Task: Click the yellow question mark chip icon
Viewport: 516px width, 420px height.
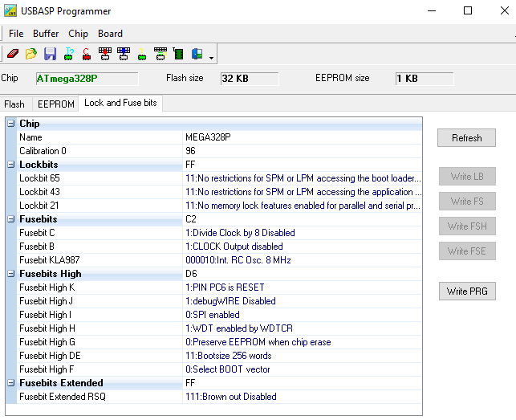Action: 141,54
